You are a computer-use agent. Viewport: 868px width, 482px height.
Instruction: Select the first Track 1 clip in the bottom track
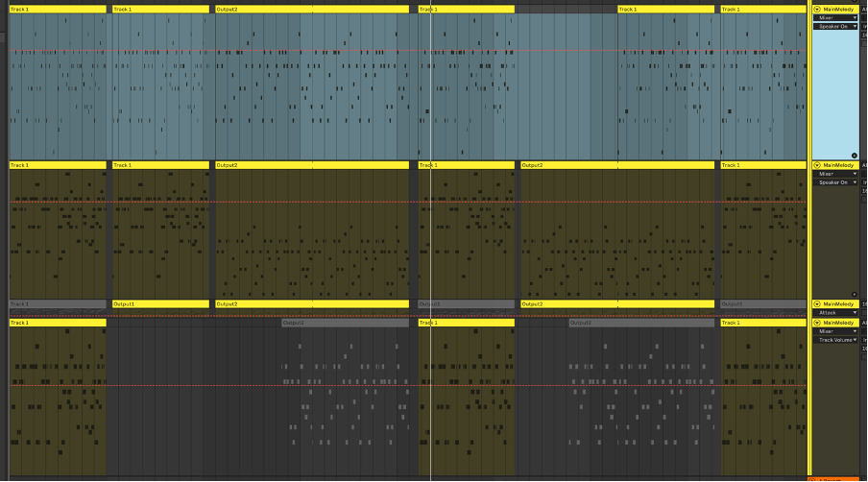point(58,323)
